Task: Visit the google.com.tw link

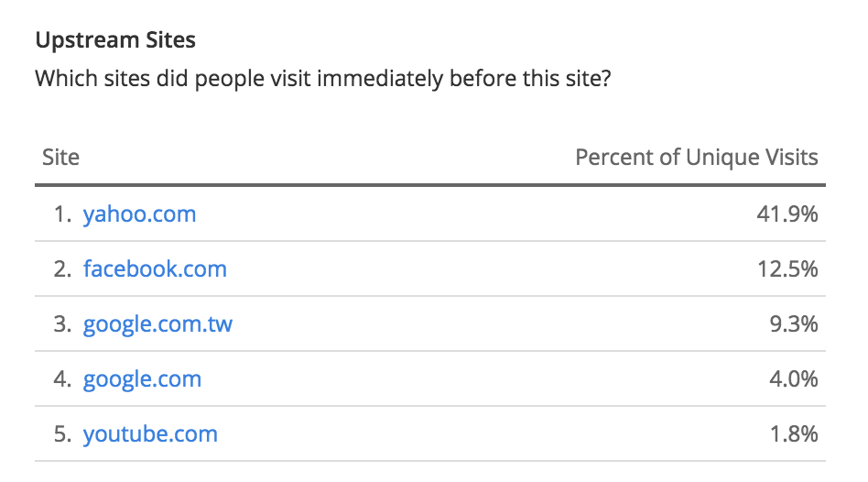Action: click(157, 324)
